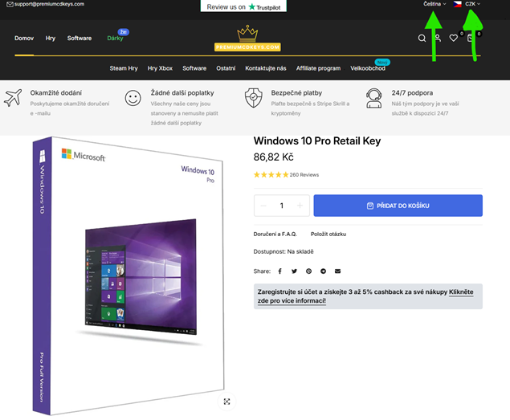This screenshot has height=420, width=510.
Task: Open the Čeština language dropdown
Action: coord(435,4)
